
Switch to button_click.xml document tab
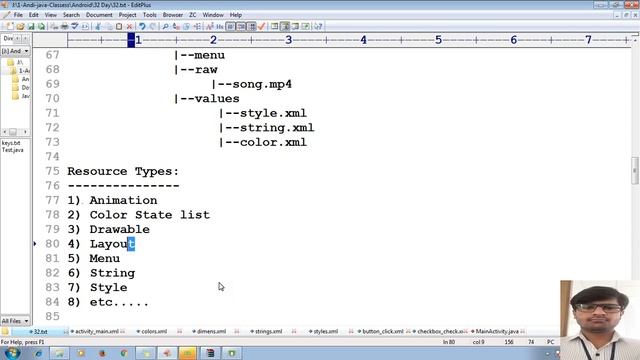(382, 331)
